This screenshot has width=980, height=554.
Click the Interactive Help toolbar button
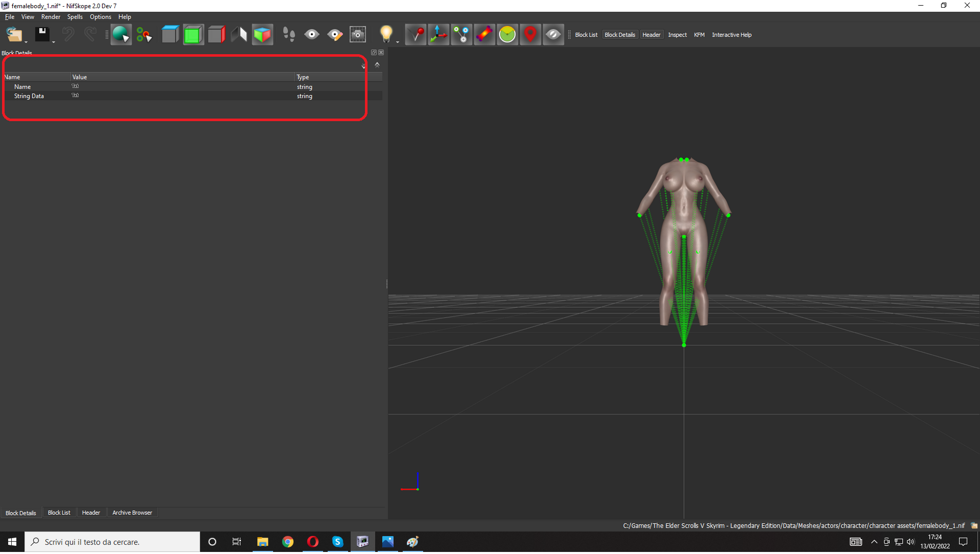(x=731, y=35)
